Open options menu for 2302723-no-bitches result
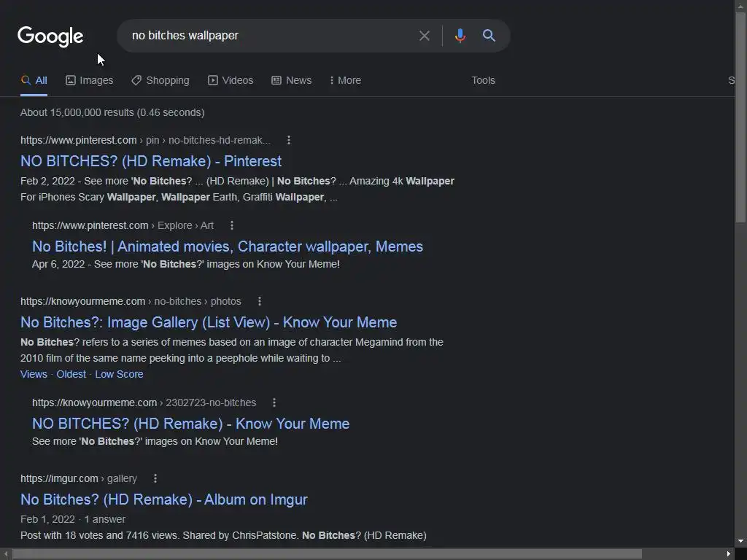 (274, 402)
